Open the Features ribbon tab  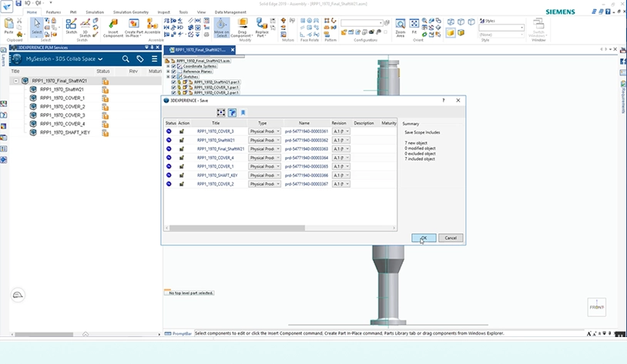[53, 12]
